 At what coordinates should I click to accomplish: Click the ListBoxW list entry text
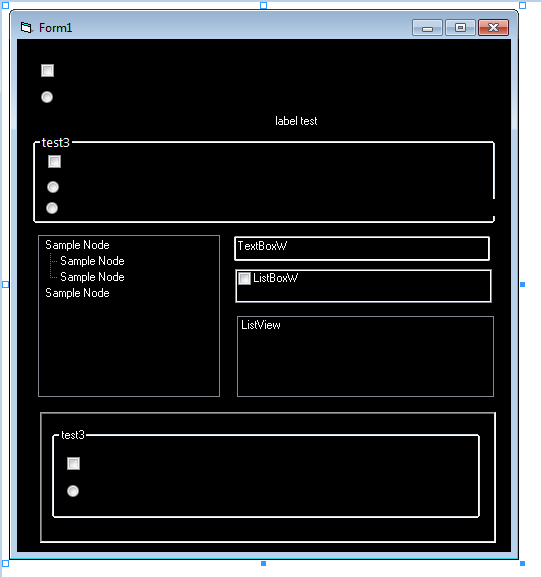(276, 278)
